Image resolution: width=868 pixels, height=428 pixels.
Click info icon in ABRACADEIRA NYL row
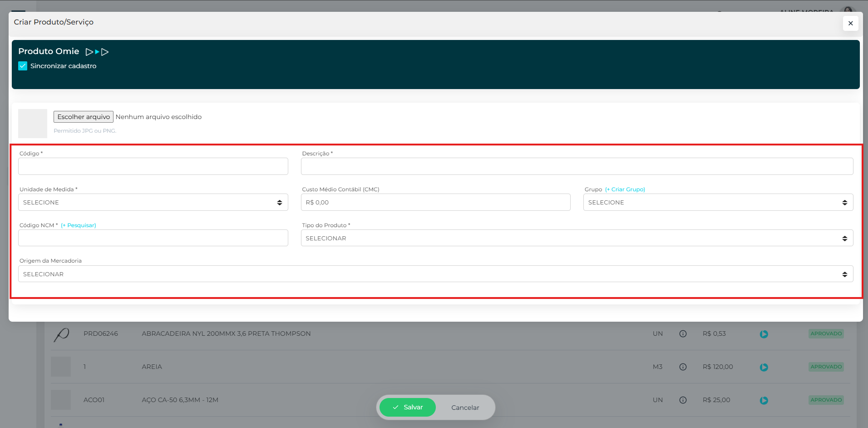click(x=683, y=334)
